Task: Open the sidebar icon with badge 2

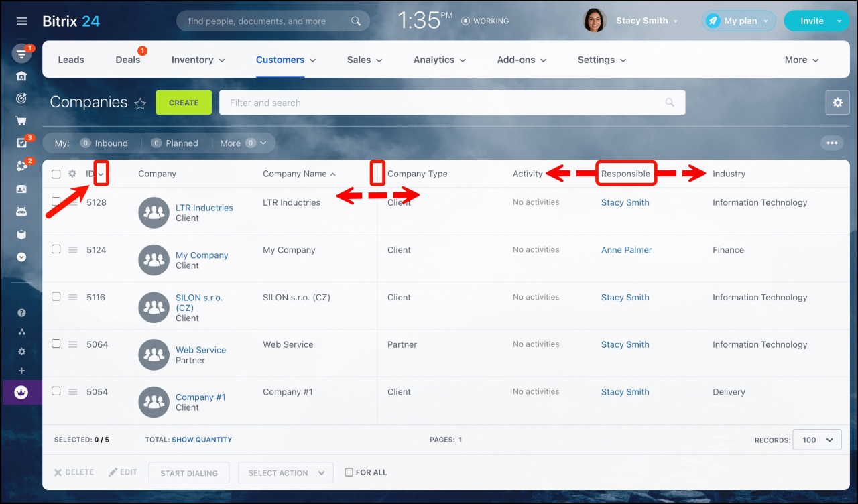Action: coord(21,166)
